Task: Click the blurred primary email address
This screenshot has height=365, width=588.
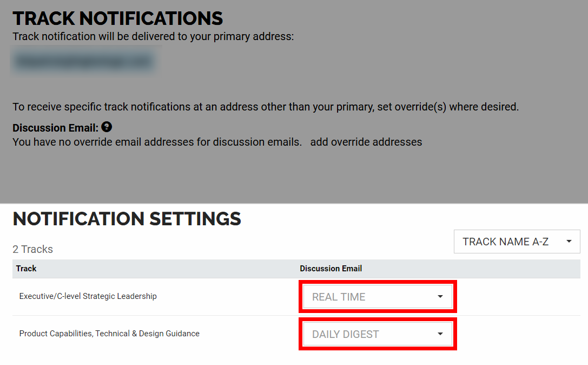Action: [x=85, y=61]
